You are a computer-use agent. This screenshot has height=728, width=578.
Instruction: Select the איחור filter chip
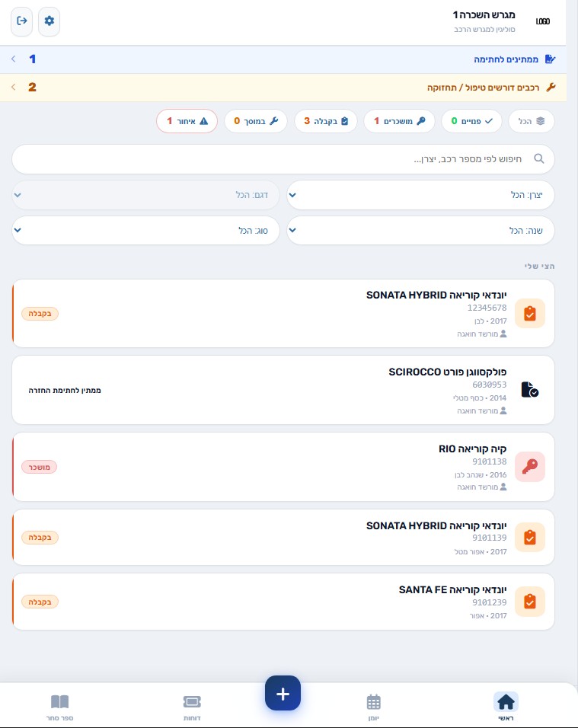pos(187,121)
